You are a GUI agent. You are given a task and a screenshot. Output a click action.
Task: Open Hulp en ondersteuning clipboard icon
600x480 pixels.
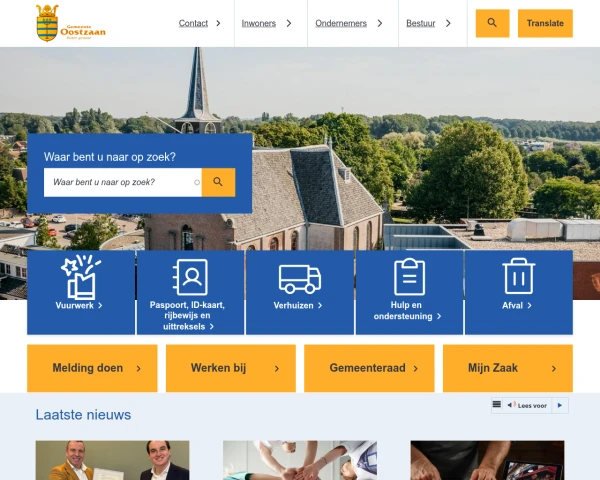tap(409, 277)
